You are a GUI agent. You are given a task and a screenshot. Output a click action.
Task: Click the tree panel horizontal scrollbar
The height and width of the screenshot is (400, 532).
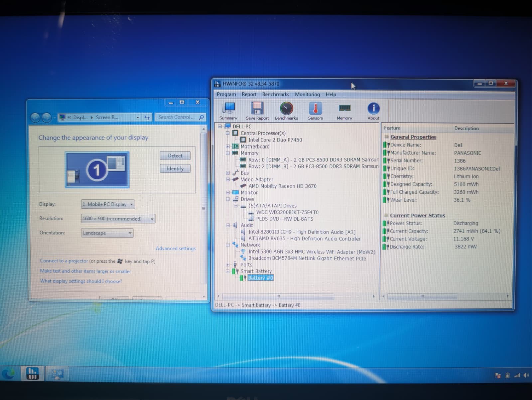click(278, 296)
